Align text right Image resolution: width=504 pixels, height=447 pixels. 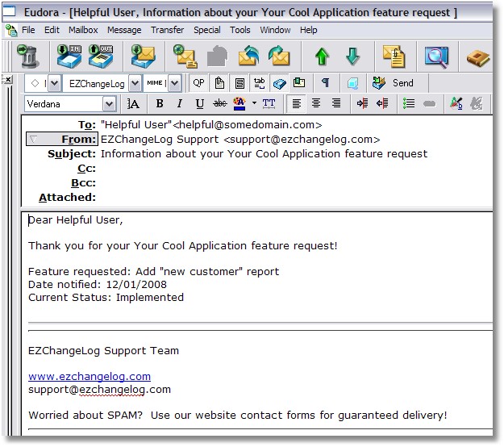coord(336,103)
